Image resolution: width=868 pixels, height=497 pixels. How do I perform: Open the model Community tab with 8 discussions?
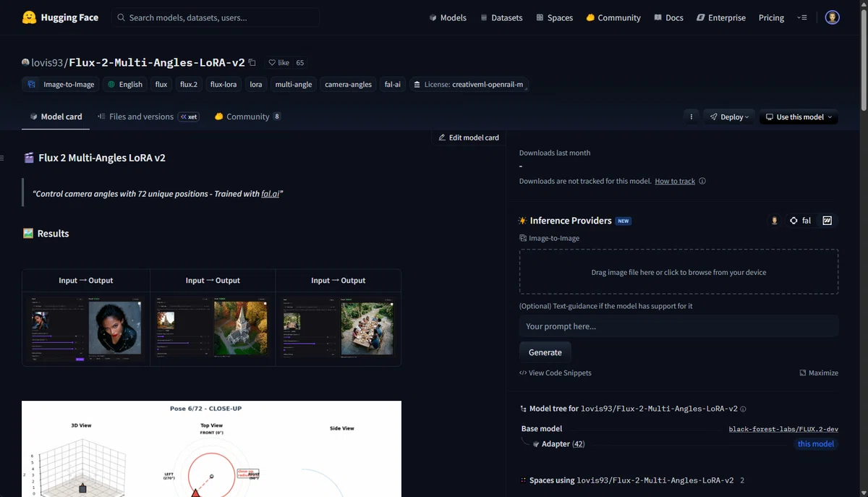247,116
